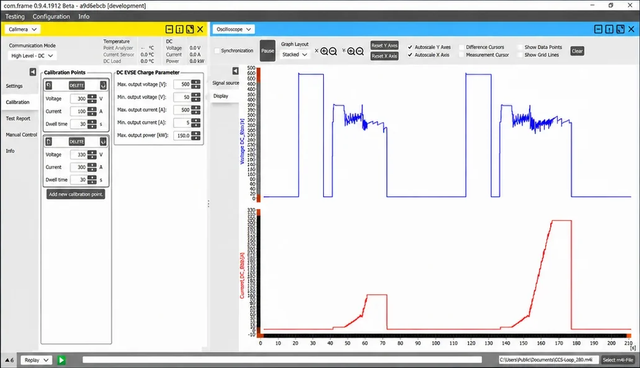Click Reset Y Axis button

click(x=384, y=46)
